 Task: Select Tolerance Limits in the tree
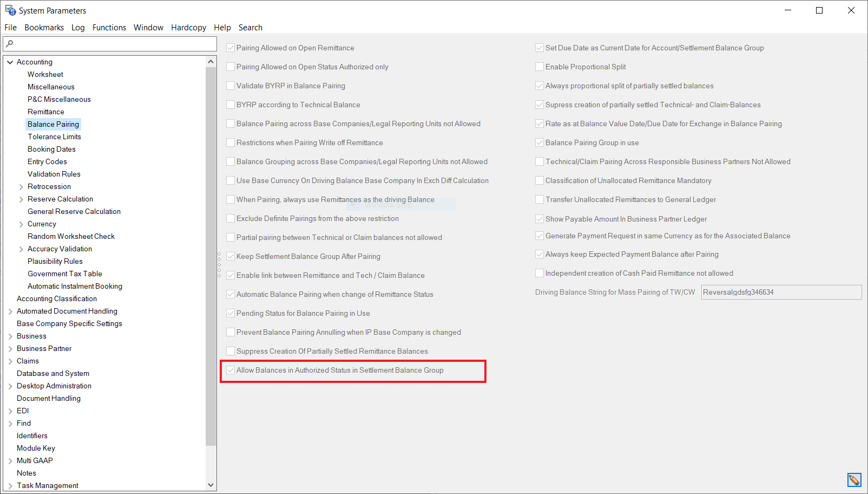pyautogui.click(x=54, y=136)
